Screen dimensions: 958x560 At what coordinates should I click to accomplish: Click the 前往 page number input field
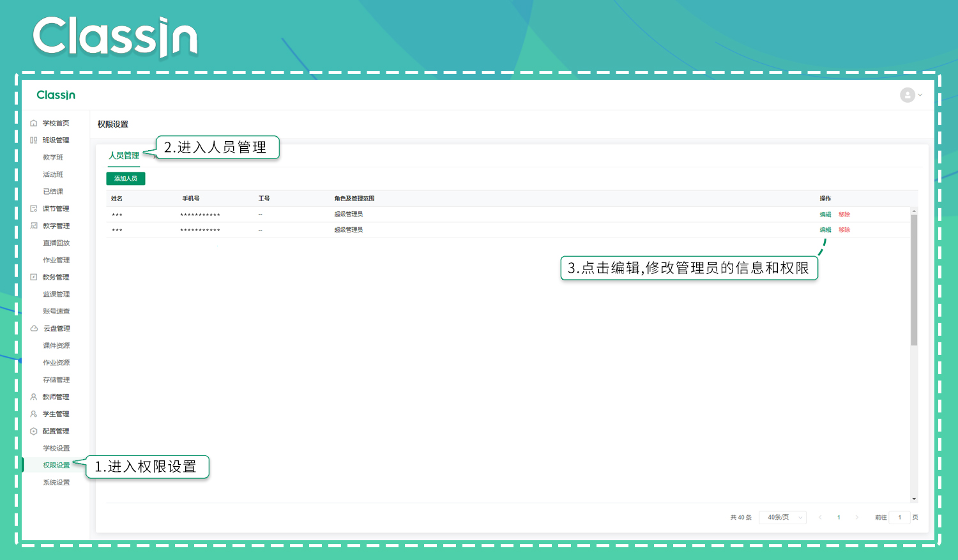tap(899, 517)
